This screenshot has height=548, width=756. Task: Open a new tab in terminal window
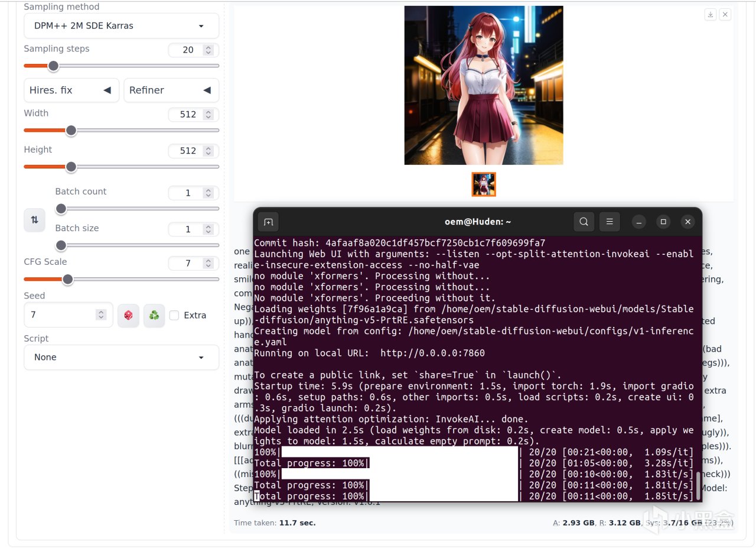tap(268, 222)
